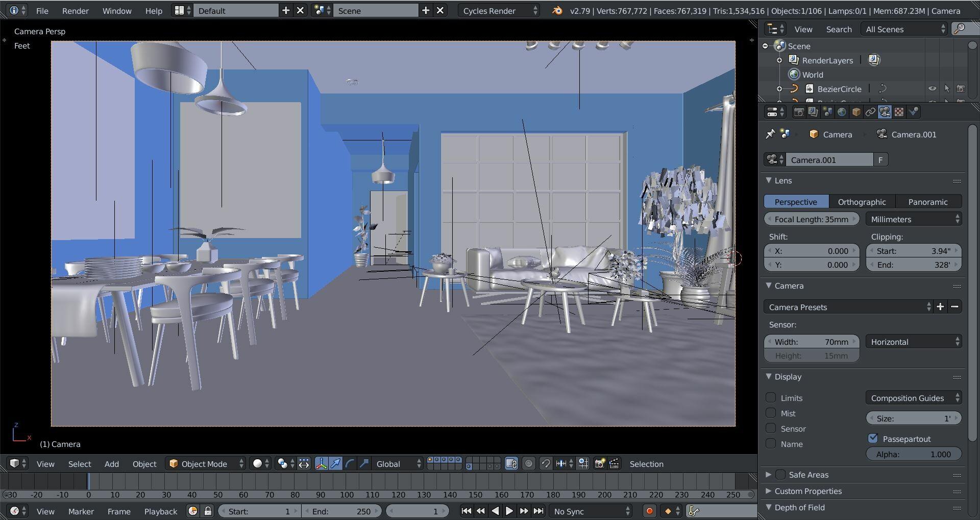
Task: Open the Render properties tab (camera icon)
Action: point(799,112)
